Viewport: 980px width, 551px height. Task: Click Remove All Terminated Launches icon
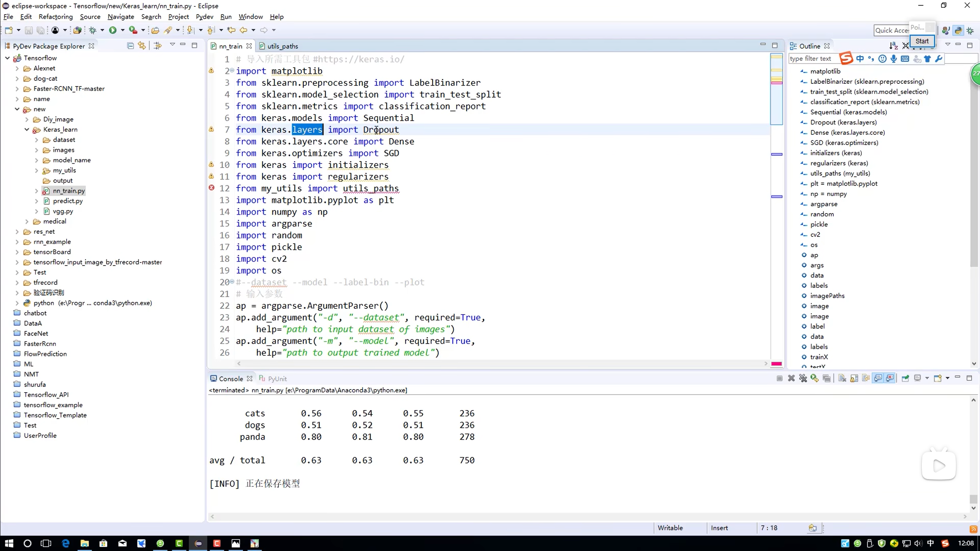click(803, 378)
